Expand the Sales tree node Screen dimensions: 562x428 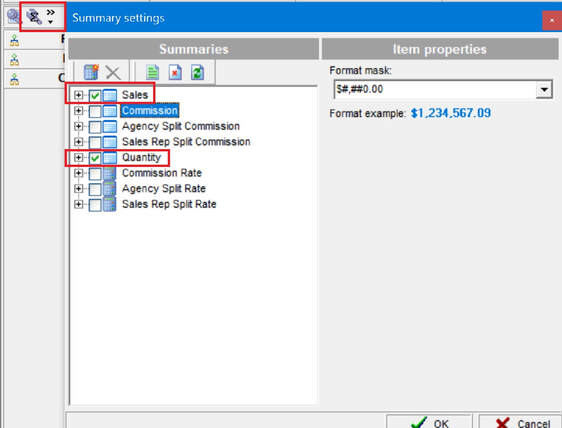78,95
